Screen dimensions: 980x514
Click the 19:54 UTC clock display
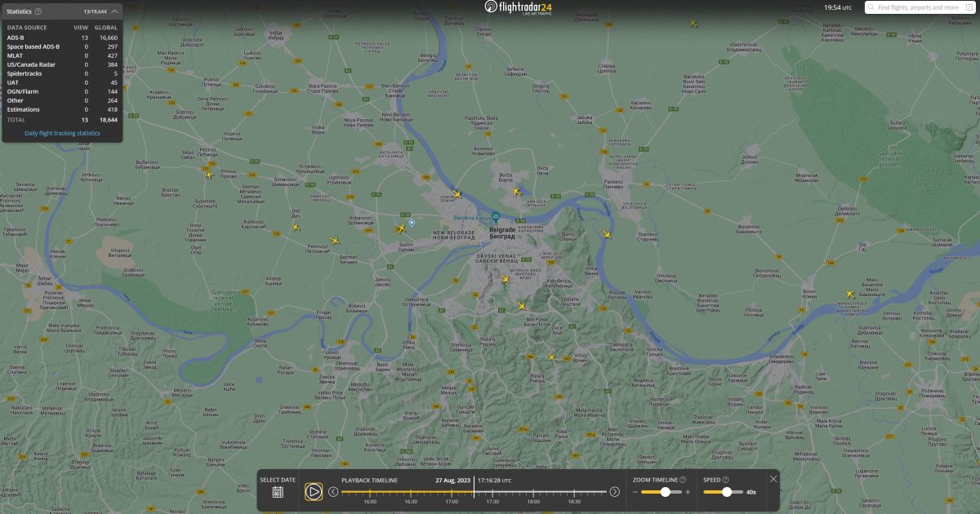pyautogui.click(x=837, y=7)
